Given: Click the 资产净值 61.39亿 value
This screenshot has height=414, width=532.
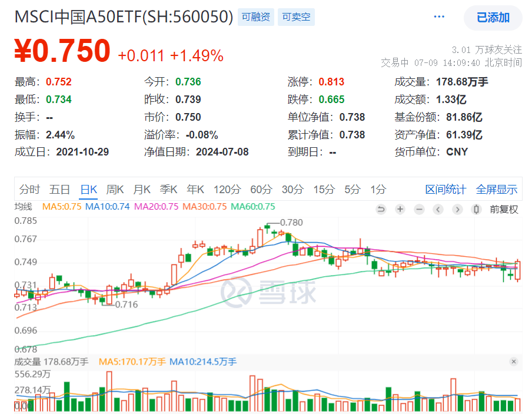Looking at the screenshot, I should pyautogui.click(x=464, y=135).
